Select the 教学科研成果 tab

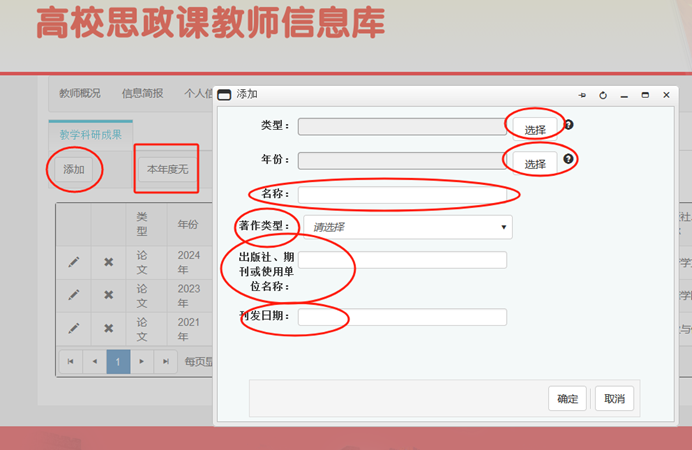pyautogui.click(x=90, y=133)
